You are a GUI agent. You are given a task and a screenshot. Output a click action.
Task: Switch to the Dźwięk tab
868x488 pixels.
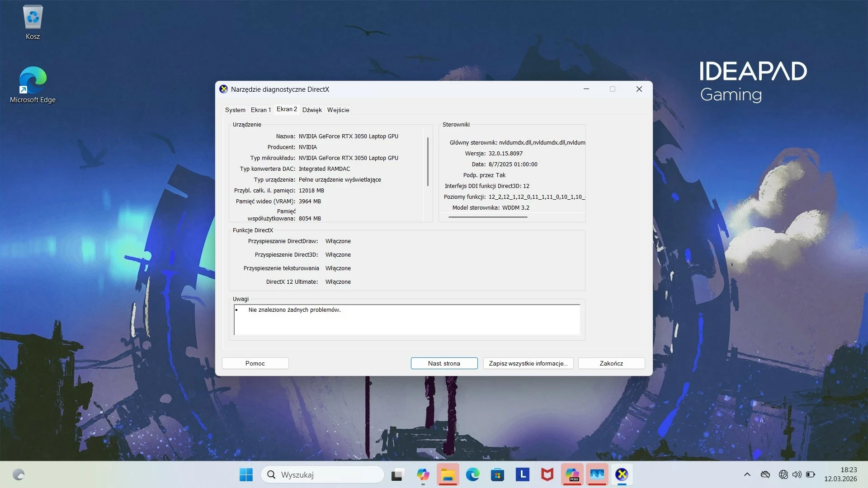point(312,110)
